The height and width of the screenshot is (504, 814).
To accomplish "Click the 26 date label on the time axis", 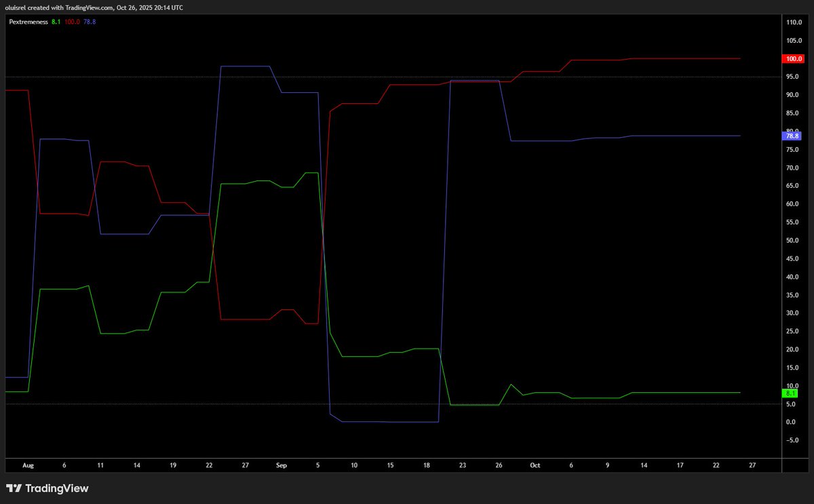I will pos(499,466).
